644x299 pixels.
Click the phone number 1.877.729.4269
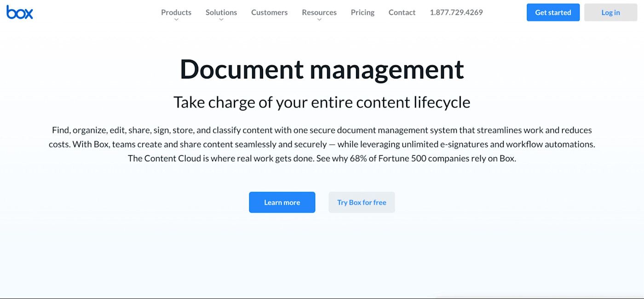[x=456, y=12]
